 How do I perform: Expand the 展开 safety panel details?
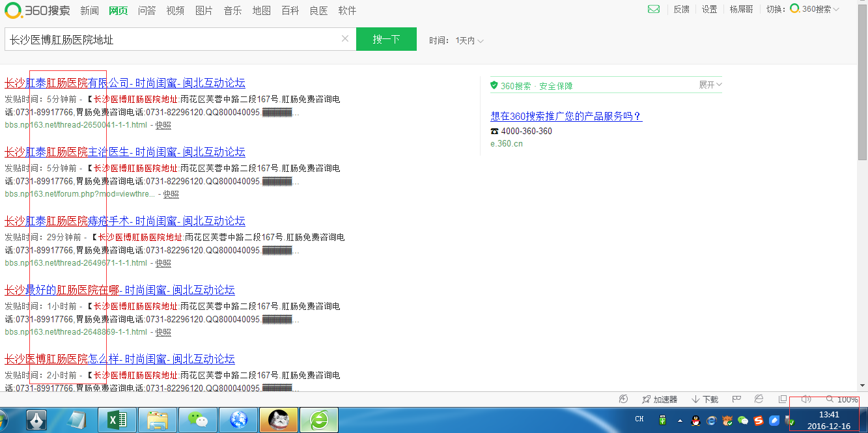(x=707, y=85)
